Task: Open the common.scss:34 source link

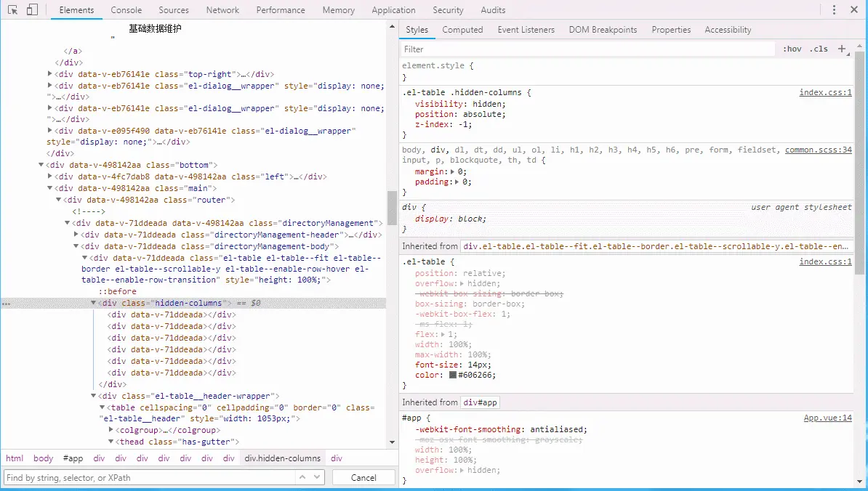Action: click(818, 150)
